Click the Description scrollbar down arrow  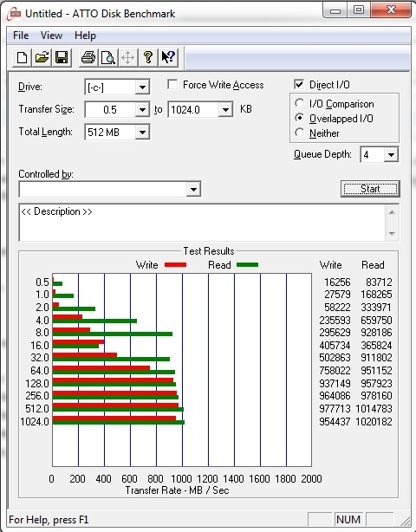point(392,233)
